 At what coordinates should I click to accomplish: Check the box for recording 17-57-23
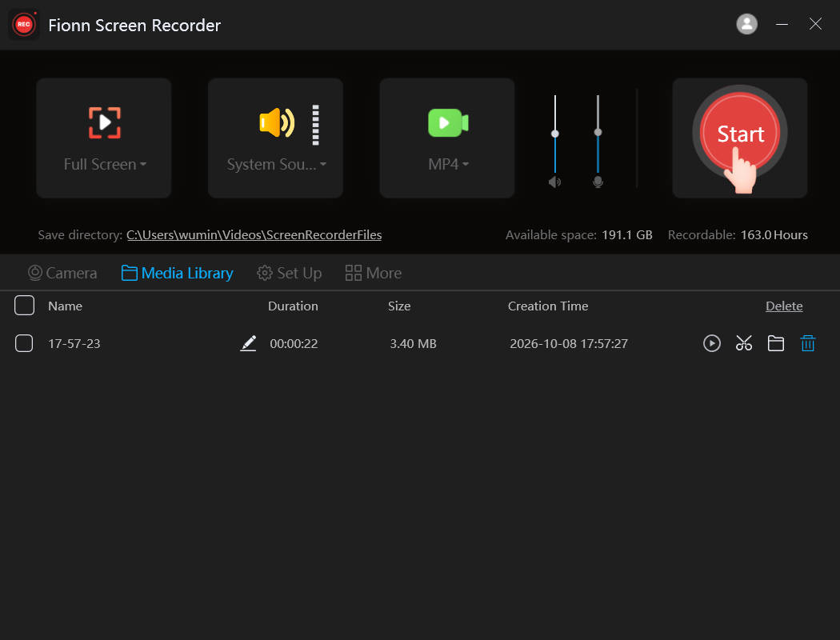point(24,343)
